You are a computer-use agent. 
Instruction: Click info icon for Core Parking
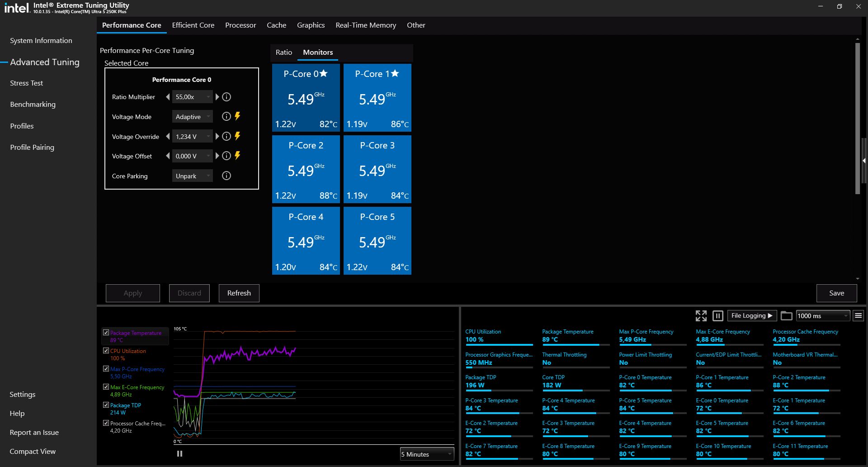click(226, 176)
